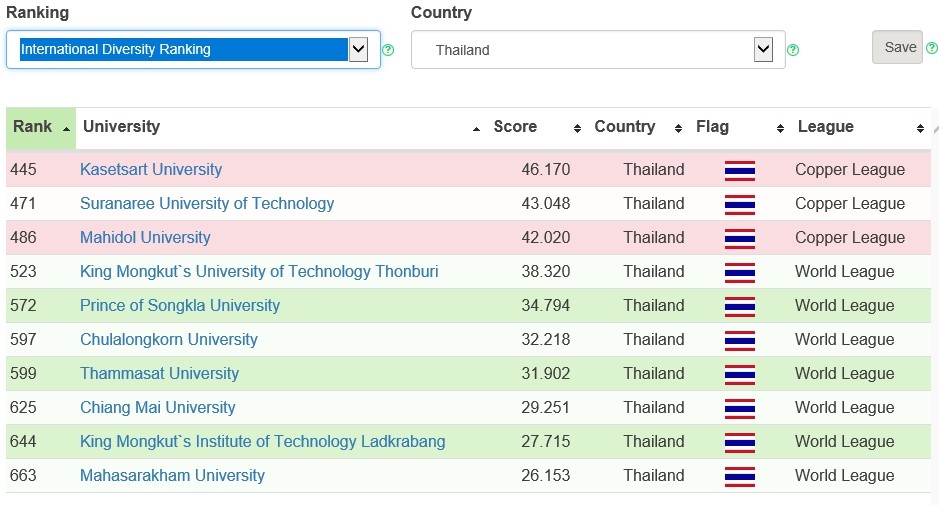This screenshot has width=939, height=505.
Task: Select score value 38.320
Action: click(546, 272)
